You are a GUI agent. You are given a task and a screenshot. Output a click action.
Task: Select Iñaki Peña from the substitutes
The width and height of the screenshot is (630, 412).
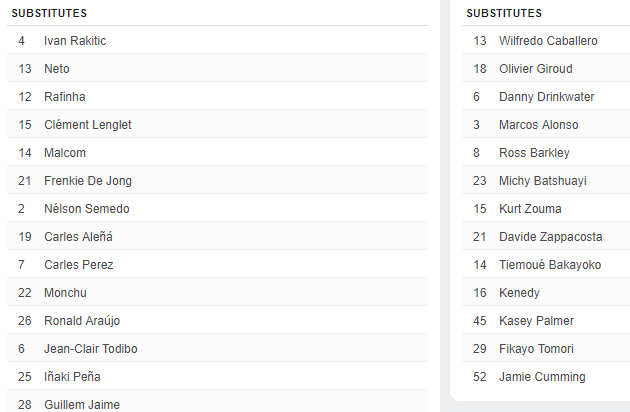click(x=72, y=377)
